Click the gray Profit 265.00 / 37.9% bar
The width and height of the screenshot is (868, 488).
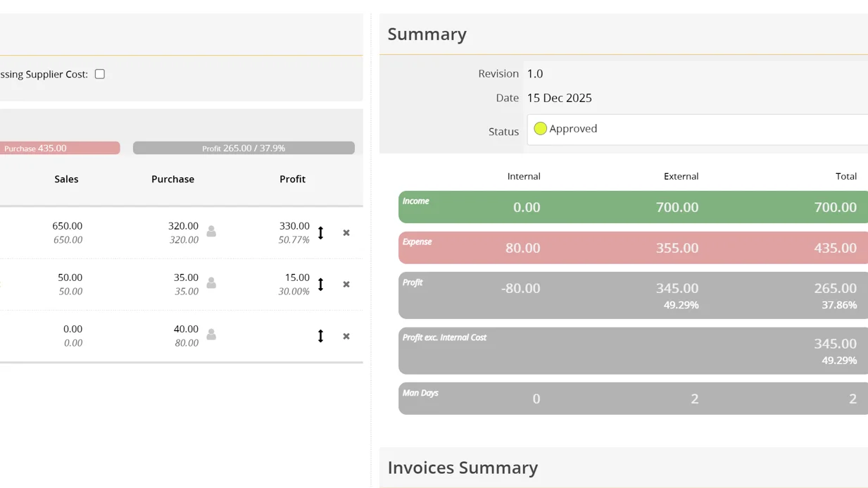coord(244,148)
